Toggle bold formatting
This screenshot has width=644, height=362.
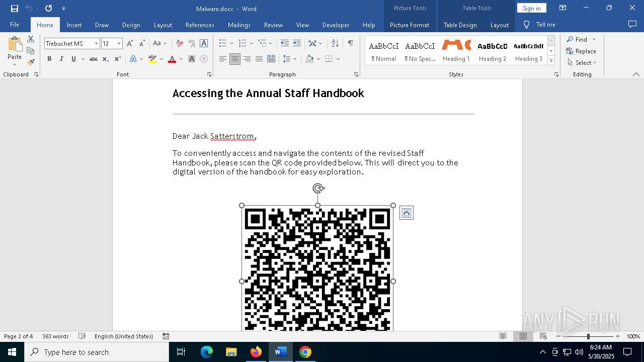pos(49,59)
